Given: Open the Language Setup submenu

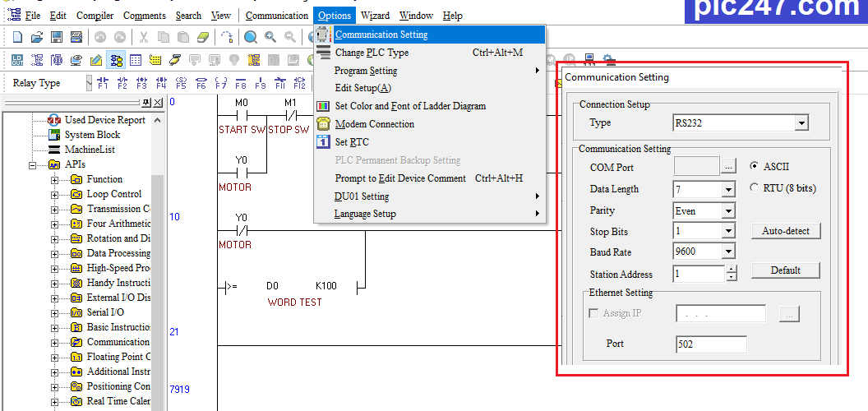Looking at the screenshot, I should point(430,214).
